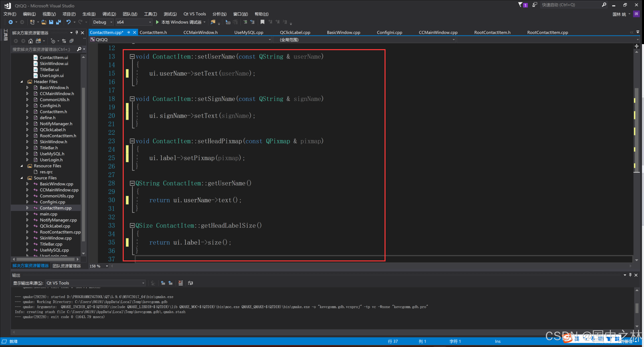
Task: Click the uncomment selected lines icon
Action: click(252, 22)
